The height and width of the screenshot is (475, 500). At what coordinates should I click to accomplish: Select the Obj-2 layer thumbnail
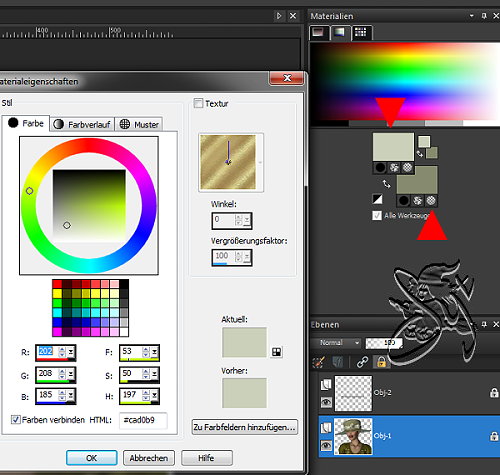[353, 393]
